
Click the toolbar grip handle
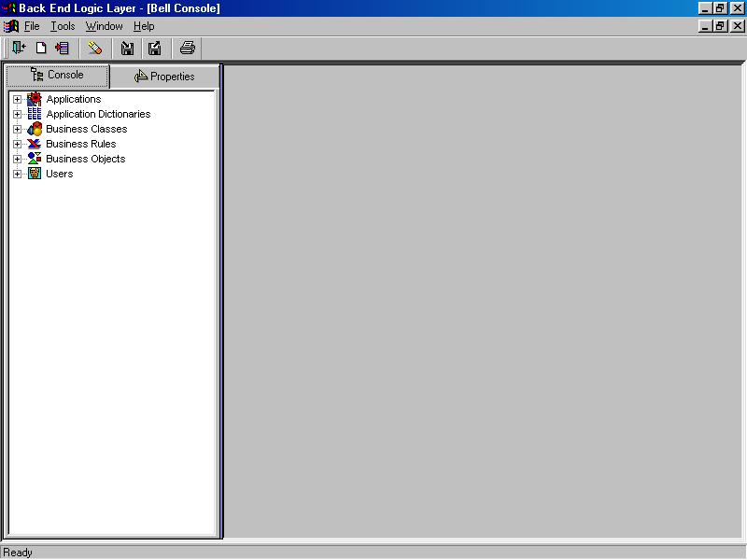coord(7,49)
